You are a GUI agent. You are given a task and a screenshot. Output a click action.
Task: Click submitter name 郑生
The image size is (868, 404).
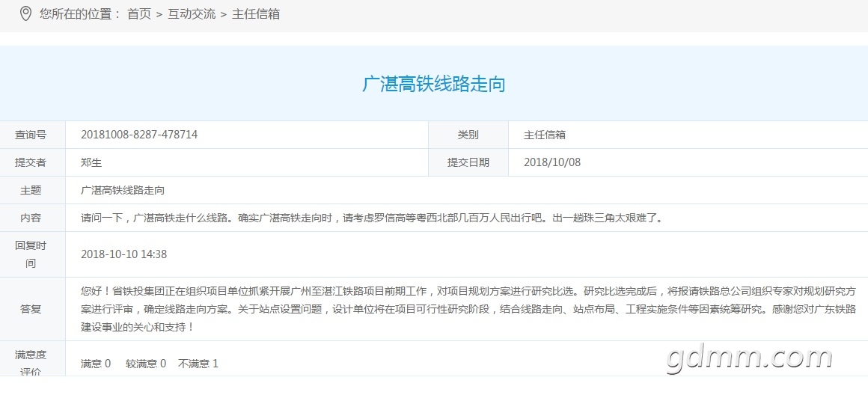pos(91,162)
